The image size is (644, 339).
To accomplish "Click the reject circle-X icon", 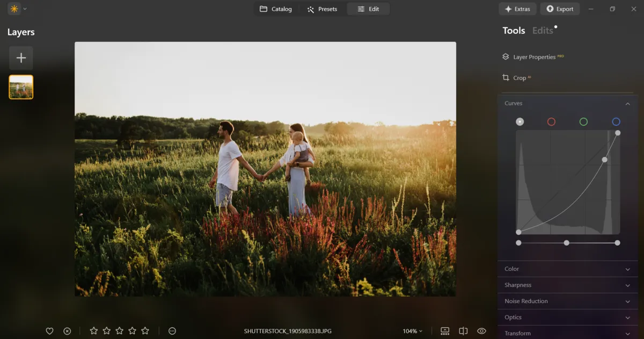I will [67, 331].
